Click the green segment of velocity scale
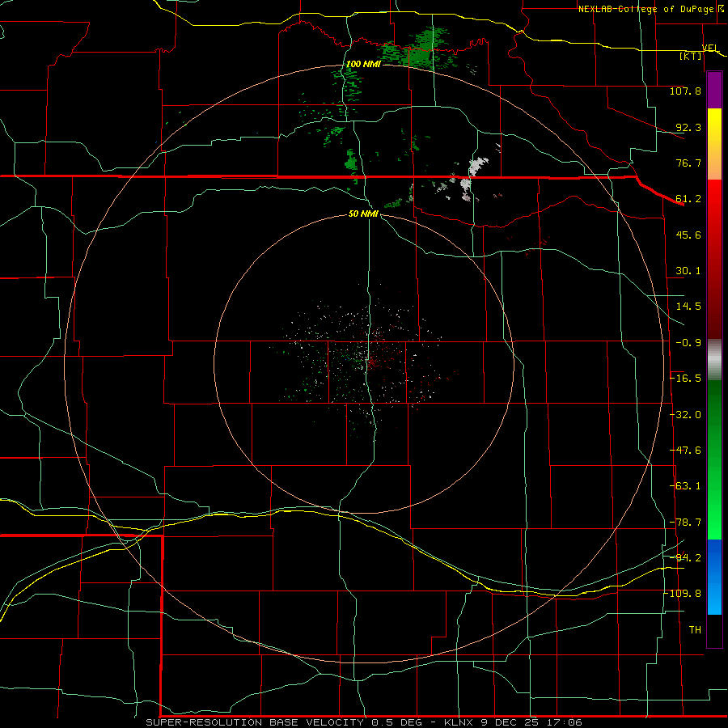728x728 pixels. [x=714, y=459]
